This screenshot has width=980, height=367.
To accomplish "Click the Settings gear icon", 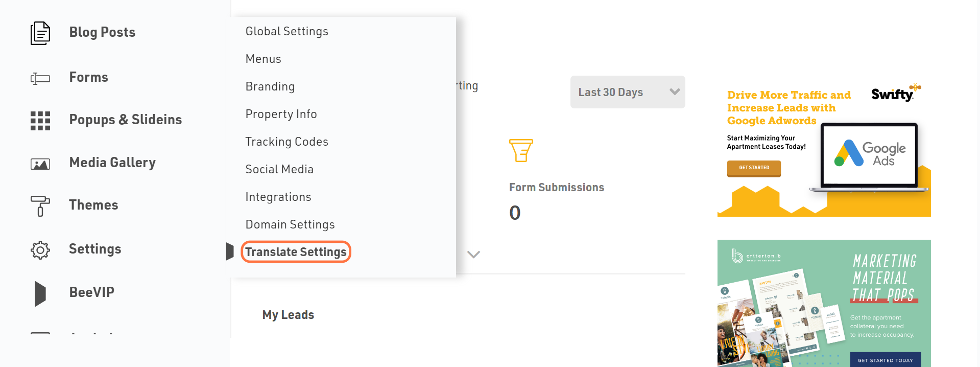I will [x=40, y=250].
